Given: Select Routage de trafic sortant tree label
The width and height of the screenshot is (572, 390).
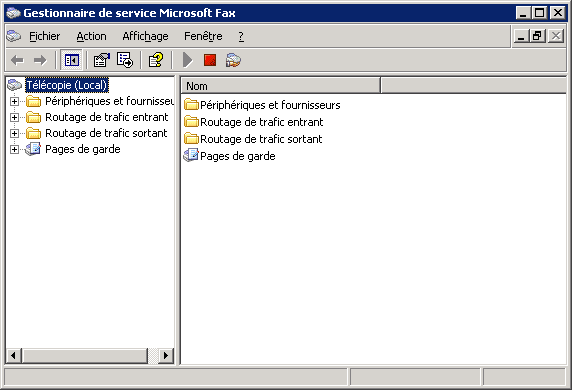Looking at the screenshot, I should [x=106, y=133].
